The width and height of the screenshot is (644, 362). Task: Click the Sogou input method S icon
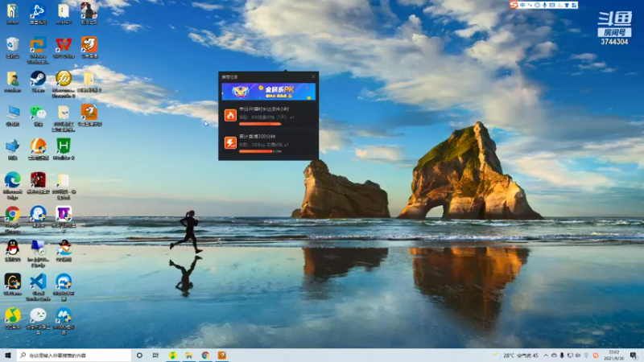click(x=514, y=5)
